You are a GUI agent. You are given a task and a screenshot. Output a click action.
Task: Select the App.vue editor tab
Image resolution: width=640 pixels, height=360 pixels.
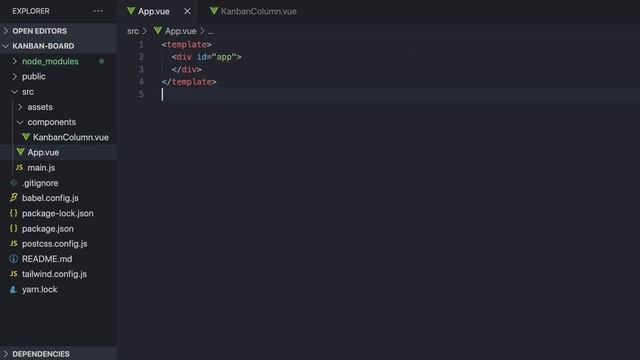153,11
